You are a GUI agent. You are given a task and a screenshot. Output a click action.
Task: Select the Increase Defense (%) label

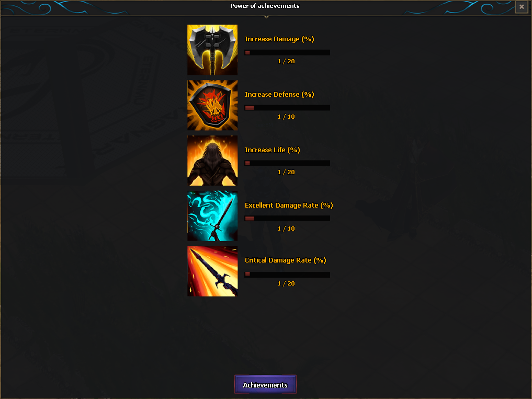279,94
